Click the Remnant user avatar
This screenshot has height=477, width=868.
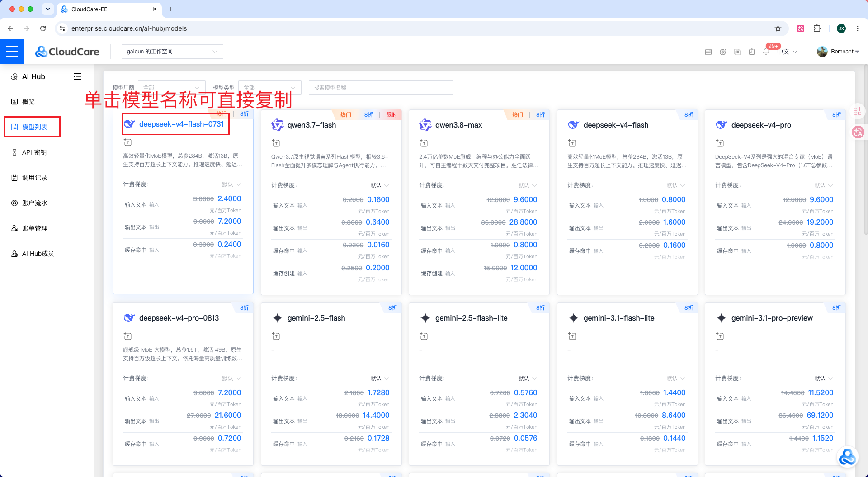822,52
